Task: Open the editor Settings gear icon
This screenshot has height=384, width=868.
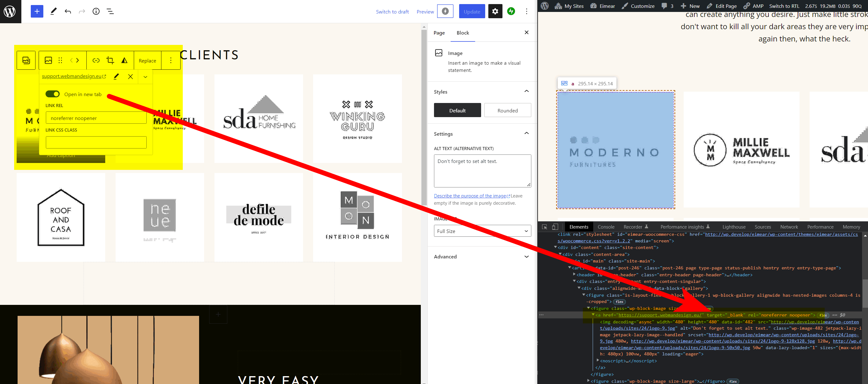Action: pos(495,11)
